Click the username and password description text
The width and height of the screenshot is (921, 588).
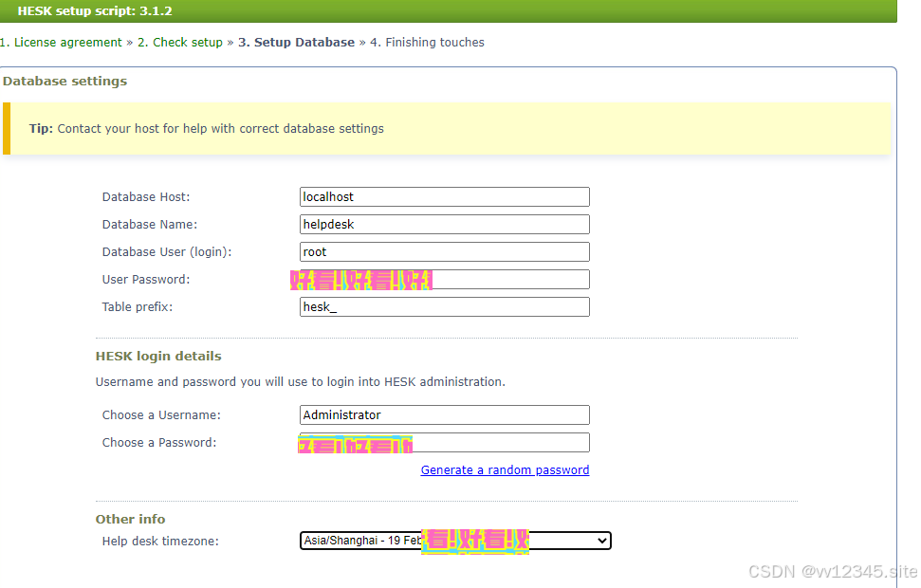tap(300, 382)
